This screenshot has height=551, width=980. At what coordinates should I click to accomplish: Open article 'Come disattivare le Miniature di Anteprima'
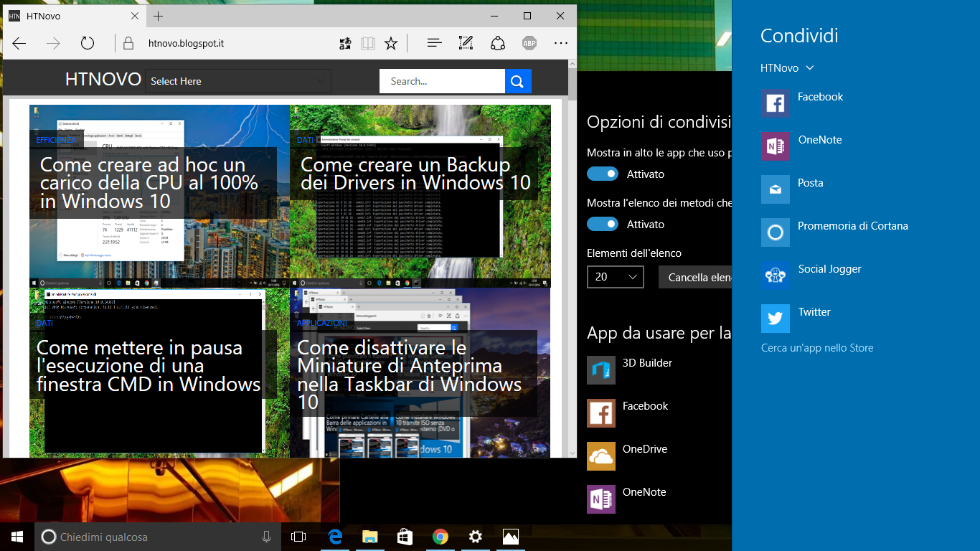[410, 375]
